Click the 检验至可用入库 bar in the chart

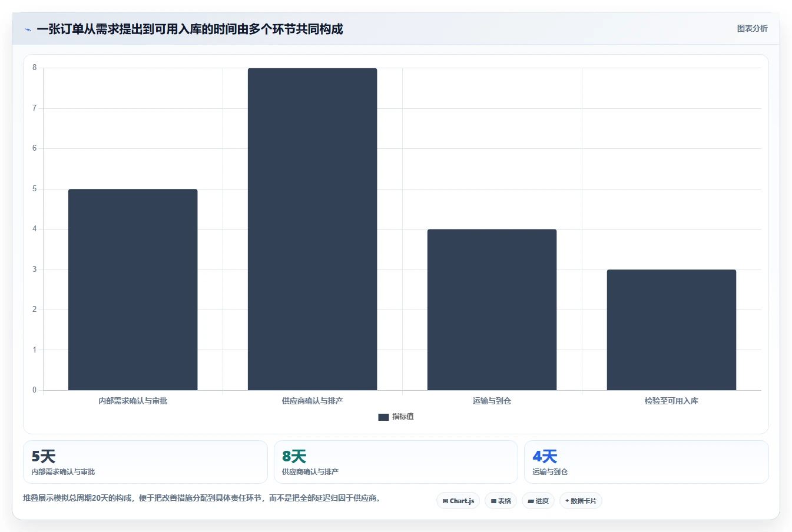click(671, 330)
